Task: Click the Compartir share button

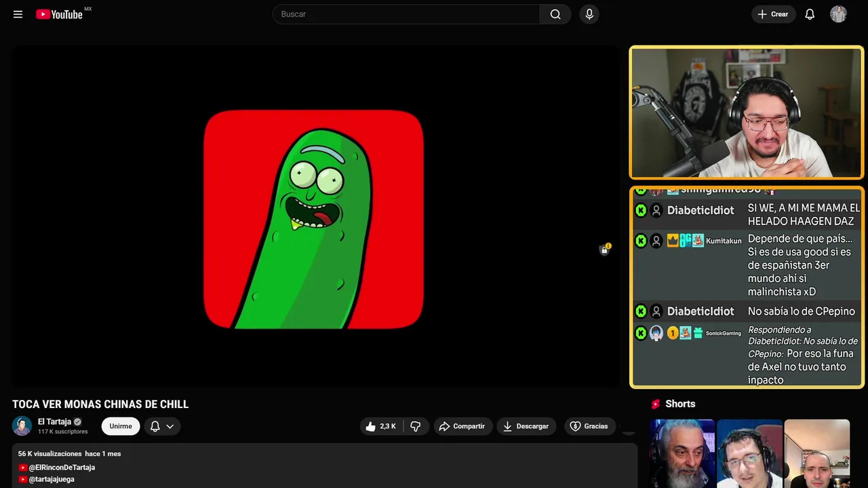Action: pyautogui.click(x=462, y=426)
